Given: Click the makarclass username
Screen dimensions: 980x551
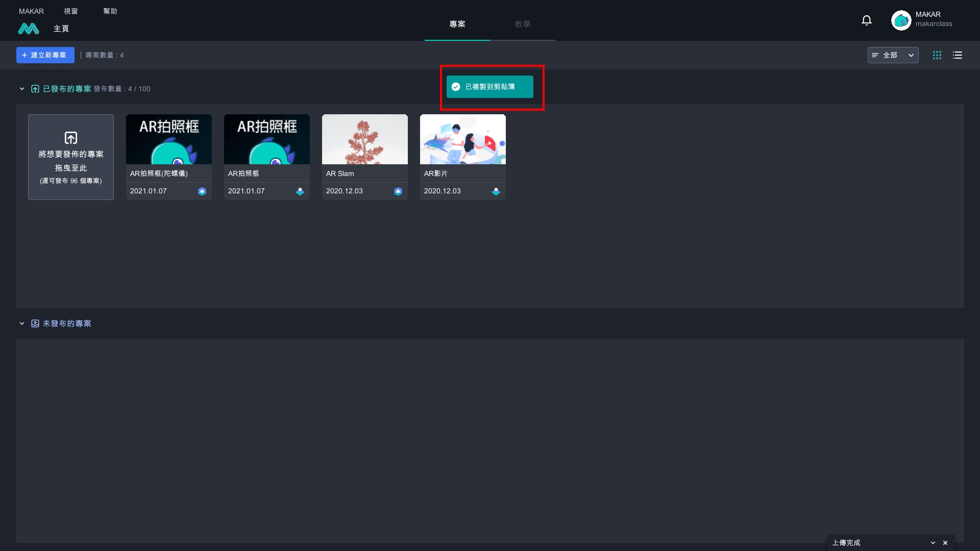Looking at the screenshot, I should point(934,24).
